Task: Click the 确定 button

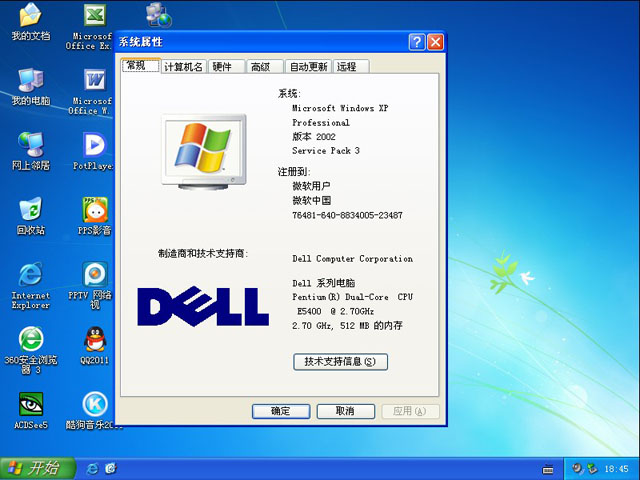Action: click(x=281, y=411)
